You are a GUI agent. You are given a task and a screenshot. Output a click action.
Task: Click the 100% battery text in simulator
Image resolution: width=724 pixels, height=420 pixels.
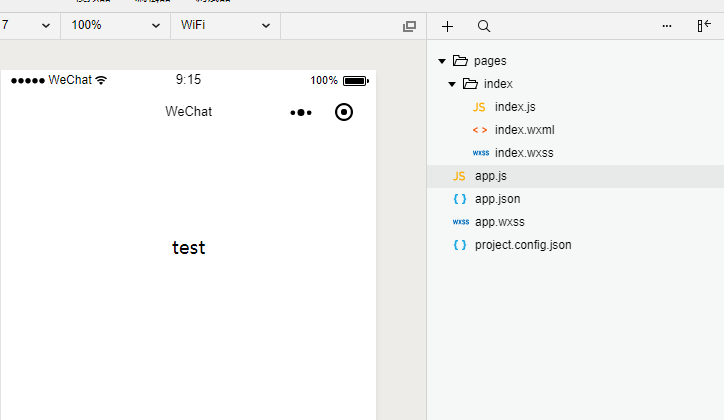tap(324, 80)
